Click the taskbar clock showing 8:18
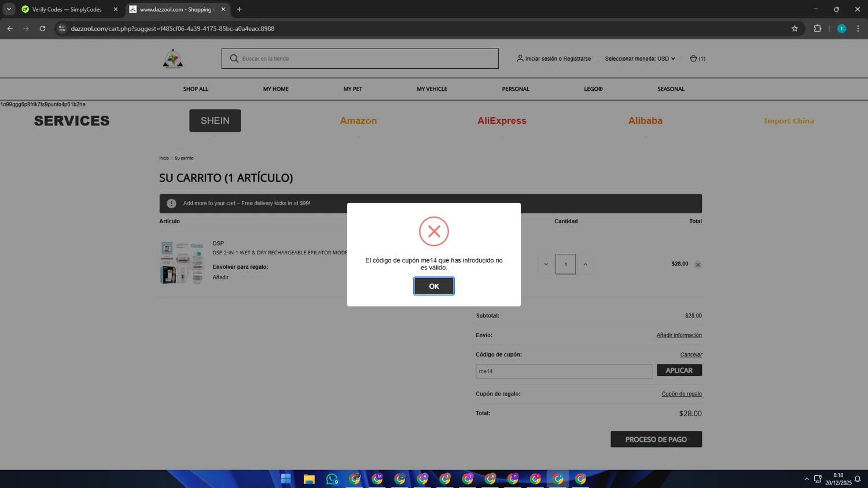 pos(838,479)
